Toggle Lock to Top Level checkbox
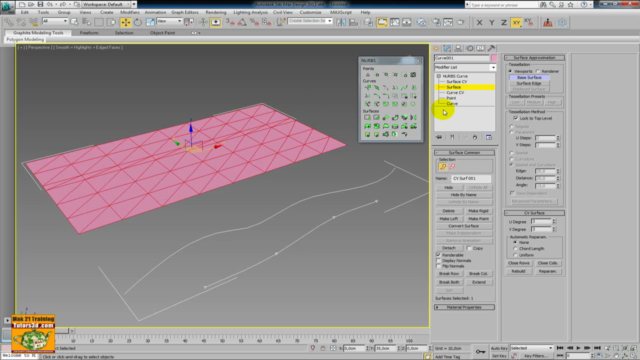 pos(516,118)
